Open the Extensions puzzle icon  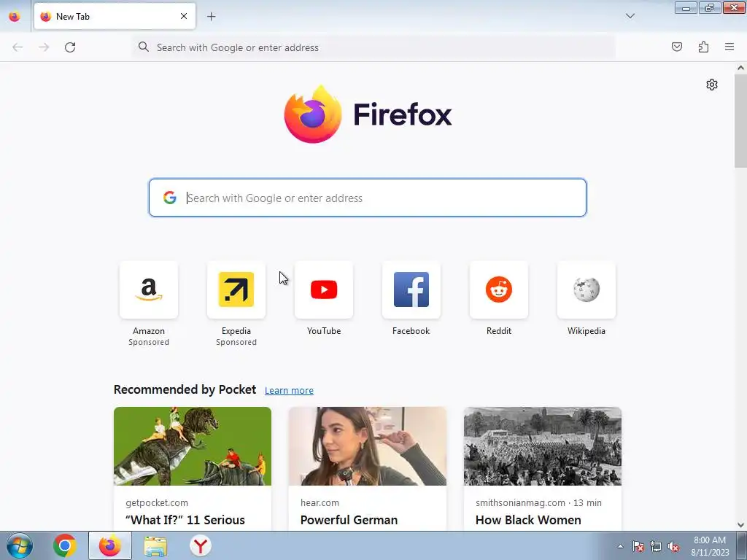tap(703, 47)
